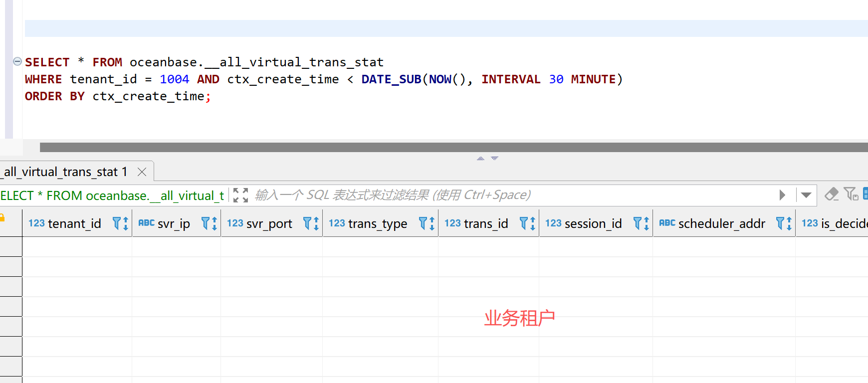Click filter icon on trans_type column

click(x=427, y=223)
